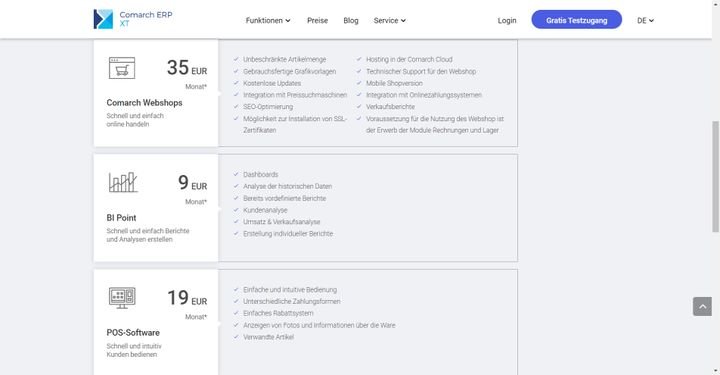
Task: Click 'Technischer Support für den Webshop' text
Action: click(421, 72)
